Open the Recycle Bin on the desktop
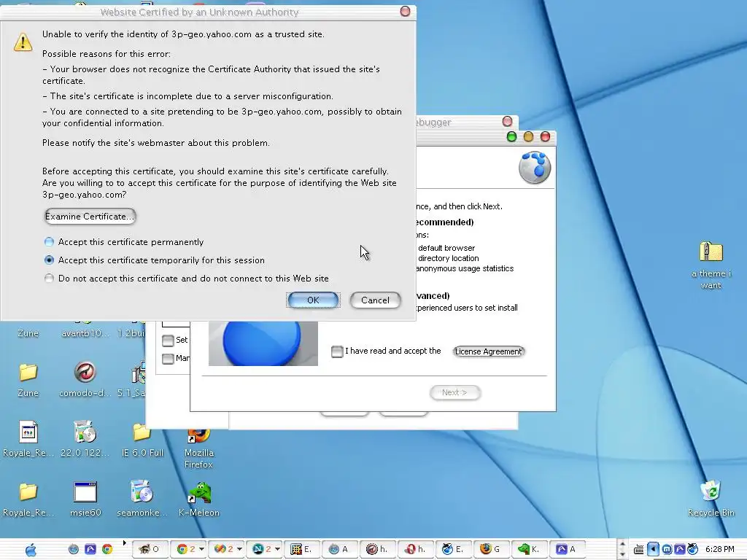The image size is (747, 560). pyautogui.click(x=711, y=491)
